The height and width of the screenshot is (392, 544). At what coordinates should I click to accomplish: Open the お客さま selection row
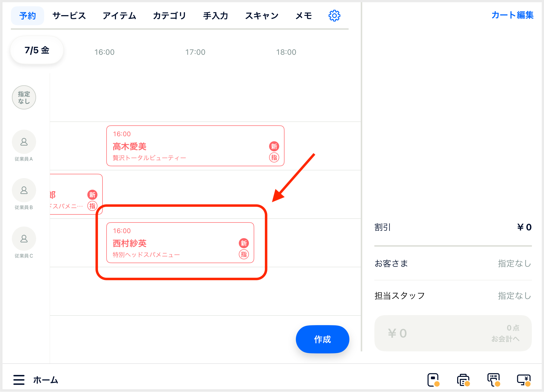453,263
